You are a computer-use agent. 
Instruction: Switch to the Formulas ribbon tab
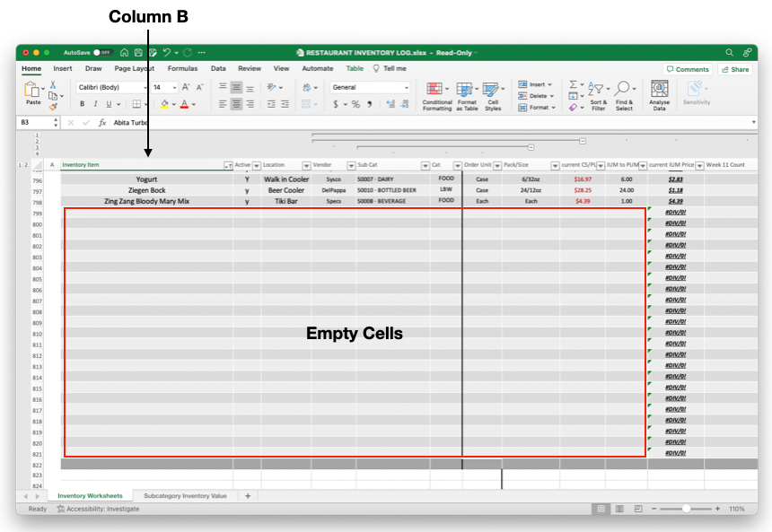pos(182,68)
